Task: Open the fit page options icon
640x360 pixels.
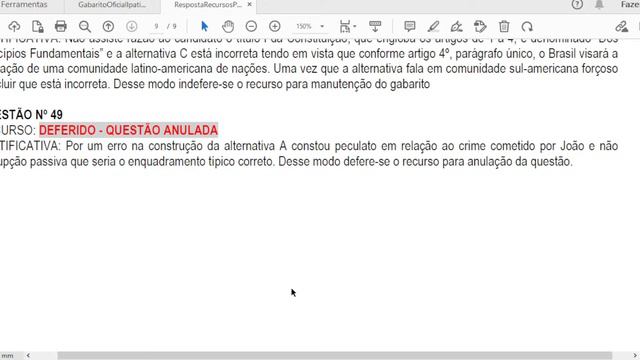Action: pyautogui.click(x=347, y=27)
